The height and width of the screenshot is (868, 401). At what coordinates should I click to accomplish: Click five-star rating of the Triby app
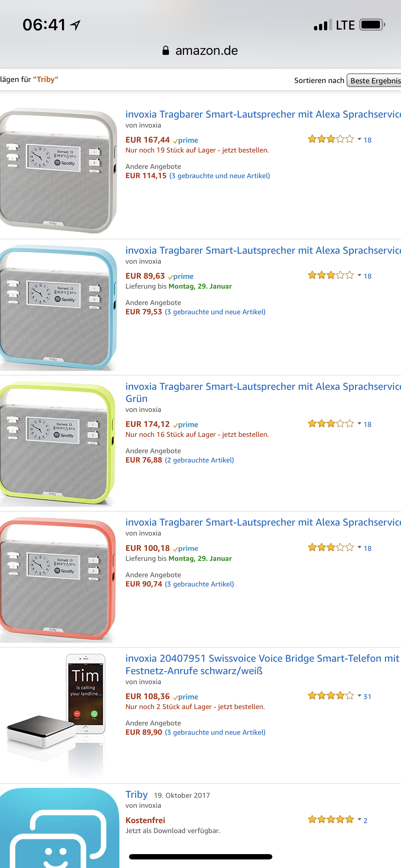331,820
